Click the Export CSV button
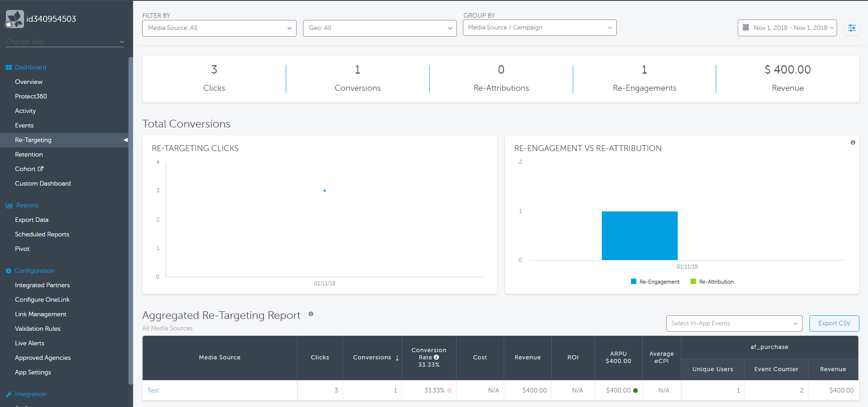Image resolution: width=868 pixels, height=407 pixels. (x=834, y=324)
